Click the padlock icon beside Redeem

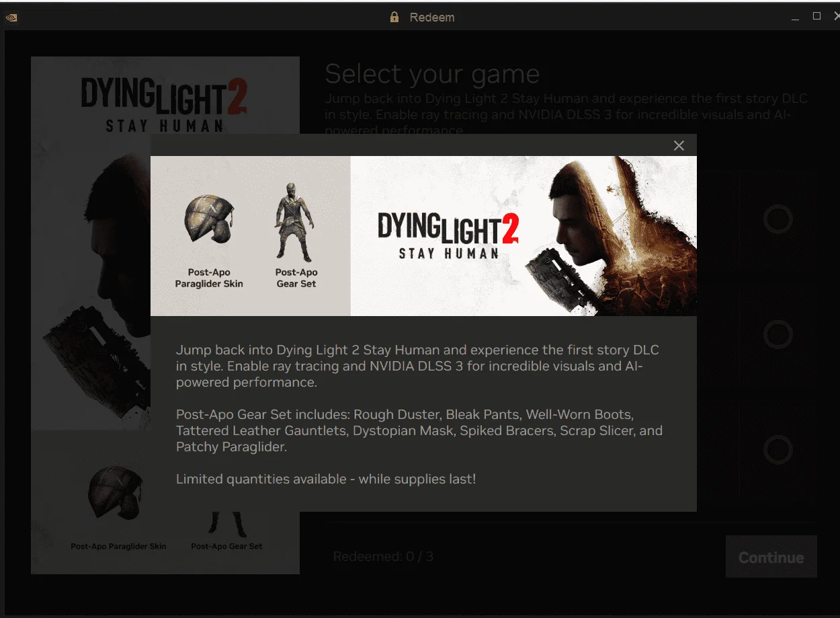pos(394,17)
